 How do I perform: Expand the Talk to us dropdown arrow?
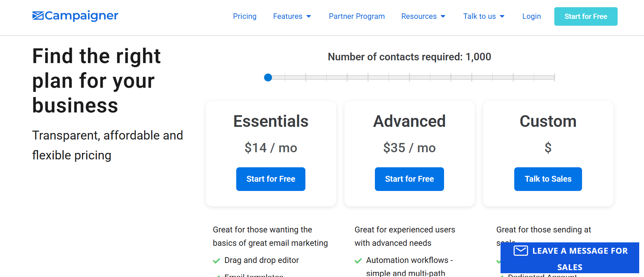pyautogui.click(x=502, y=16)
